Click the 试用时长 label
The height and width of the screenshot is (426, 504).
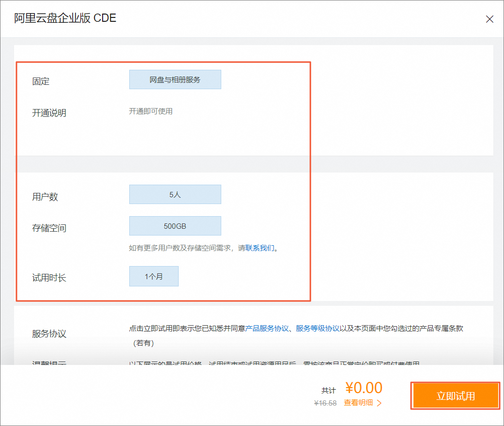pos(49,278)
